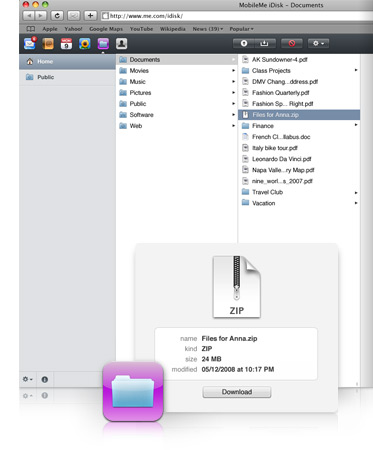Expand the Web folder arrow
This screenshot has height=450, width=373.
click(233, 126)
